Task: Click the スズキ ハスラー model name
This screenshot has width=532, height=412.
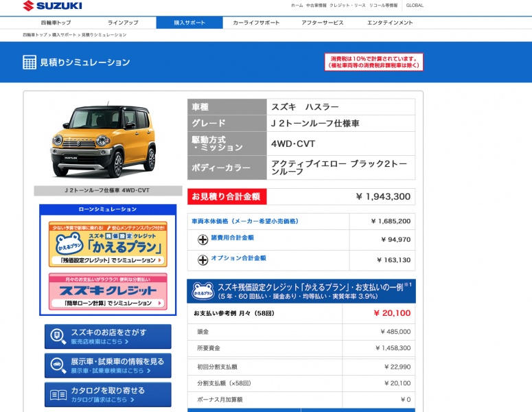Action: (x=305, y=107)
